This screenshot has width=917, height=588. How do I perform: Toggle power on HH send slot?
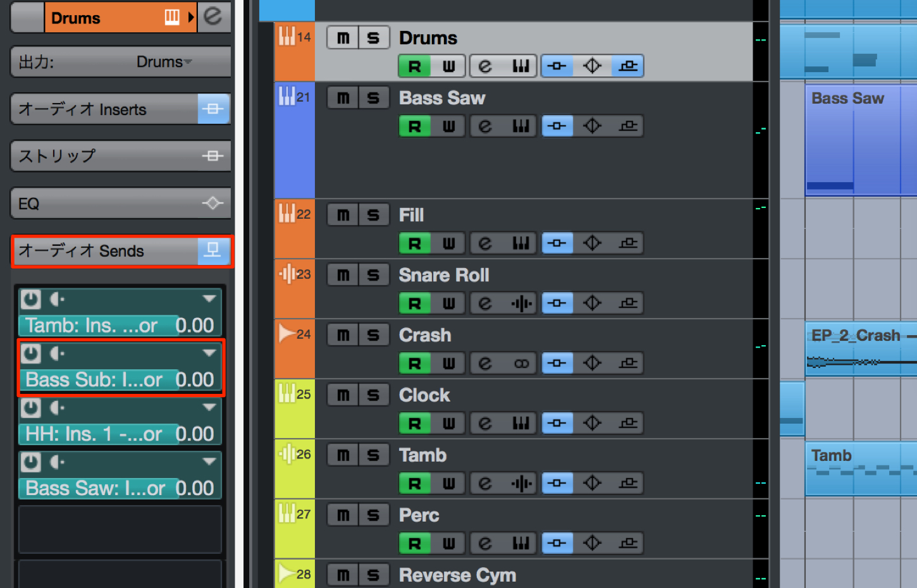[x=31, y=408]
